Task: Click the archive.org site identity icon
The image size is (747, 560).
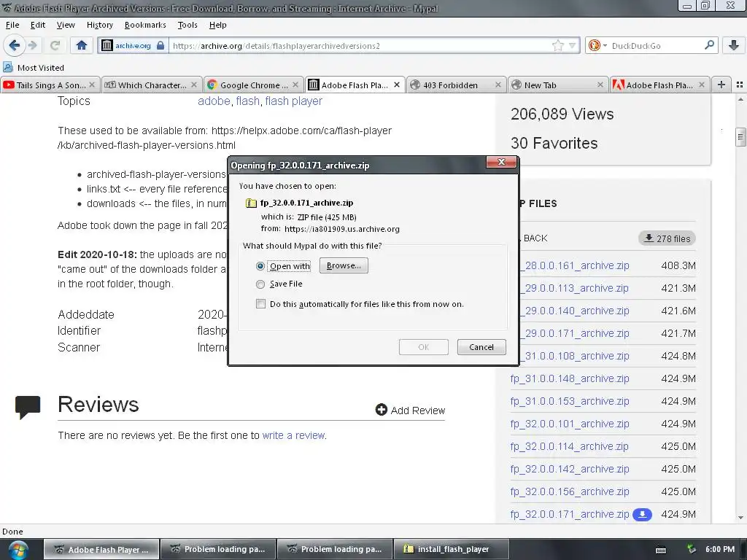Action: [107, 45]
